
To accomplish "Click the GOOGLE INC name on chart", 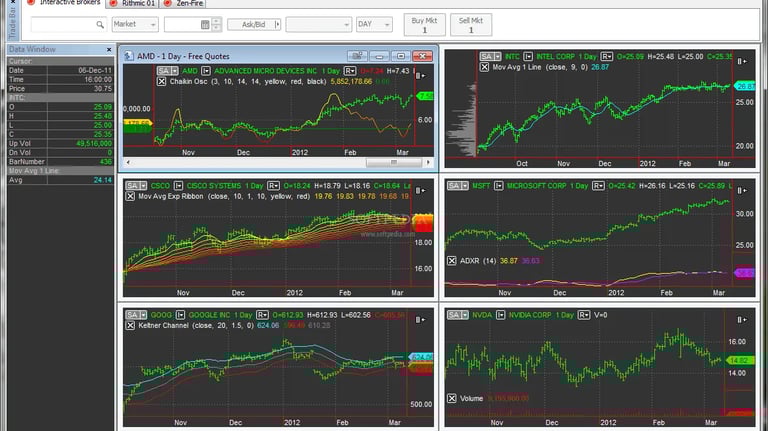I will coord(209,315).
